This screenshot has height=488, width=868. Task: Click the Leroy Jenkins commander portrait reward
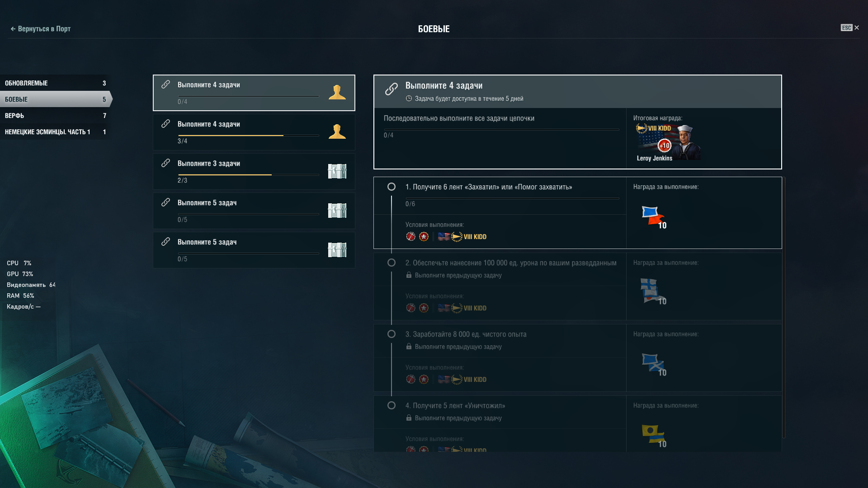click(x=668, y=142)
